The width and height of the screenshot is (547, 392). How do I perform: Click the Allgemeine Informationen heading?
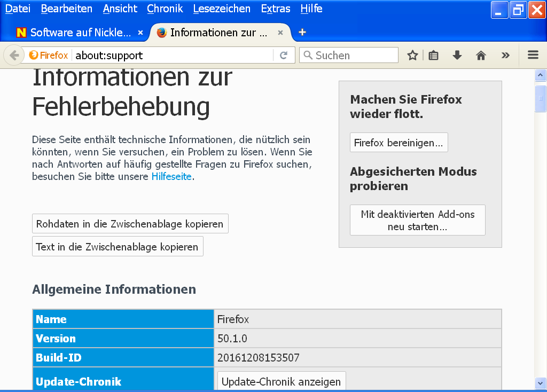pos(114,289)
